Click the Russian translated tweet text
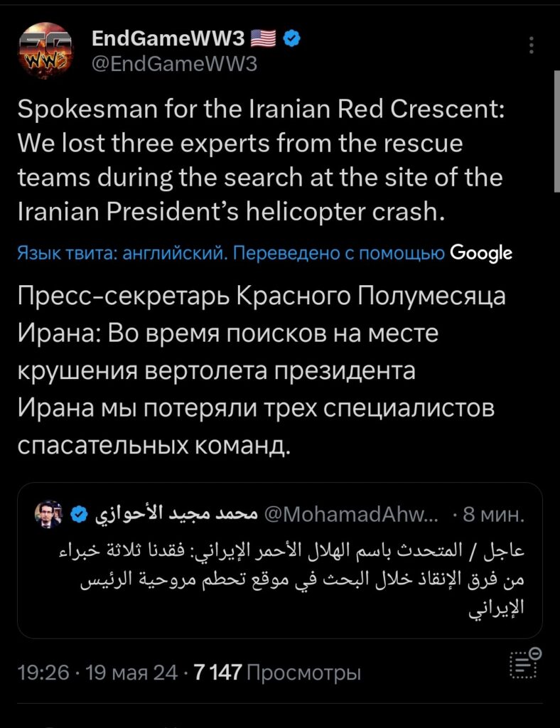The image size is (560, 728). 262,370
